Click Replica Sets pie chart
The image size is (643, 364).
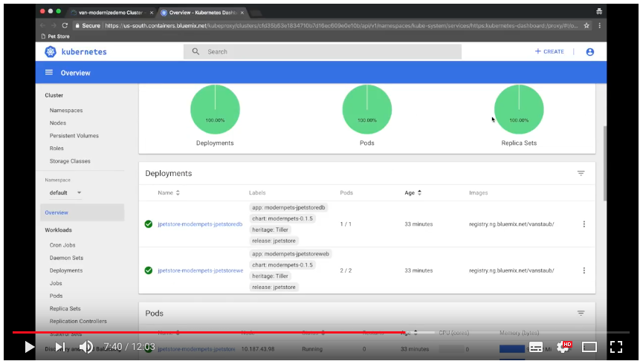519,109
